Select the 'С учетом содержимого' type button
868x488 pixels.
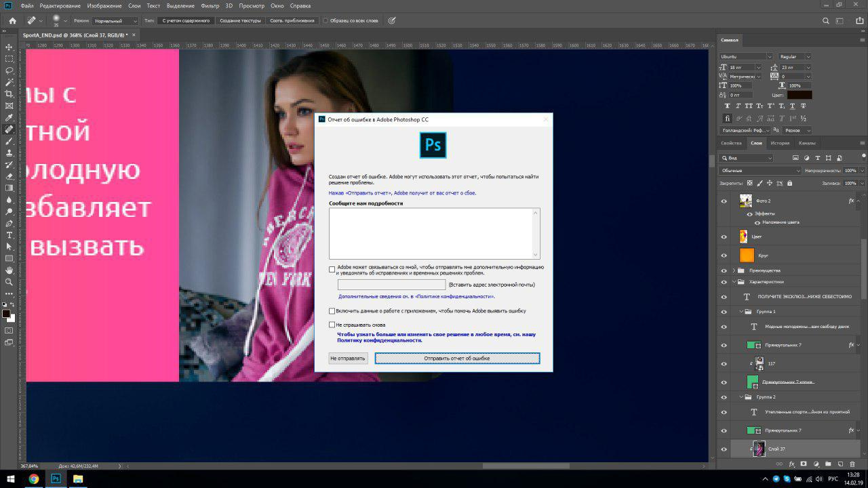[186, 20]
